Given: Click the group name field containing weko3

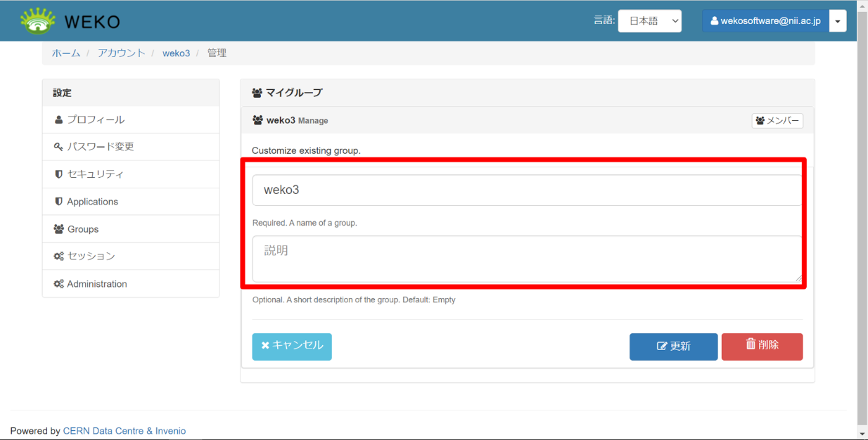Looking at the screenshot, I should 526,190.
